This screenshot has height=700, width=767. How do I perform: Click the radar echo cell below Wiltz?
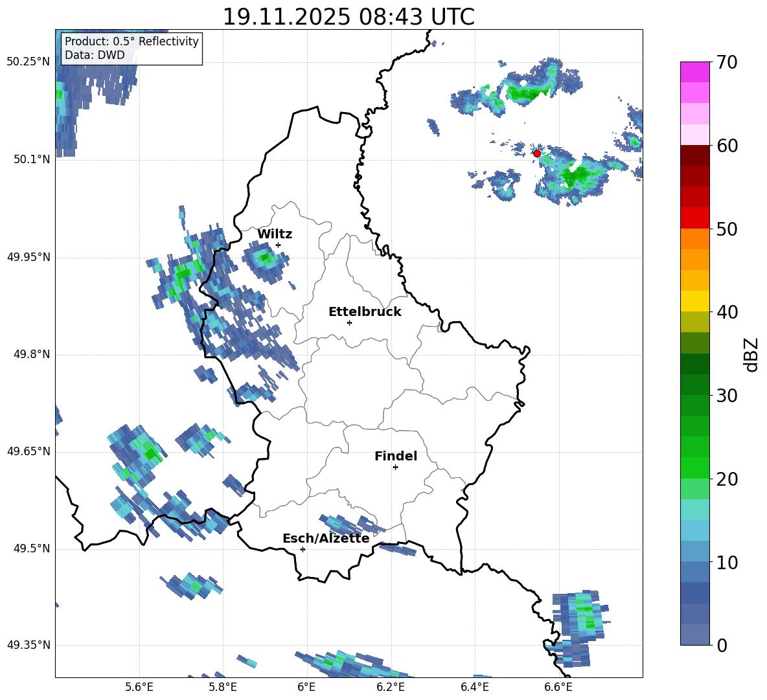click(267, 262)
